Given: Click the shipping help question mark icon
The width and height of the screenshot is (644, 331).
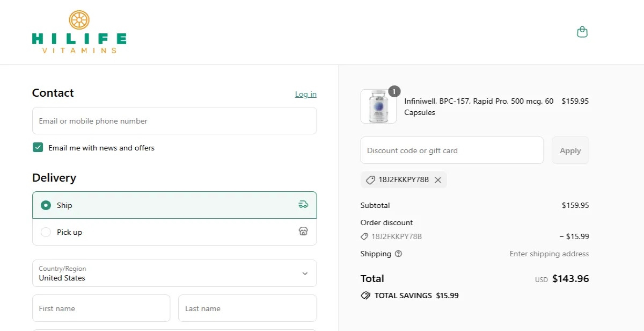Looking at the screenshot, I should point(398,254).
